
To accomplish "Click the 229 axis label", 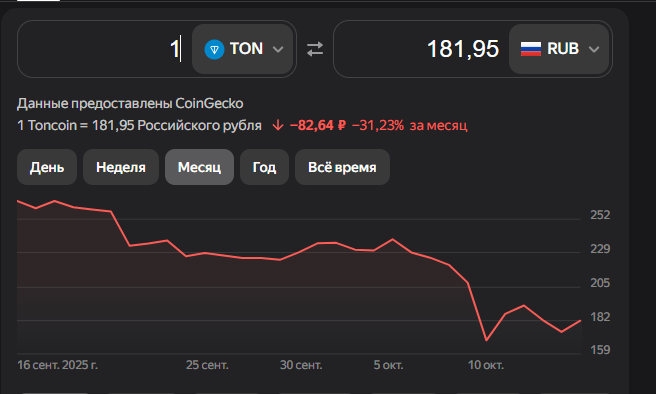I will [x=600, y=249].
